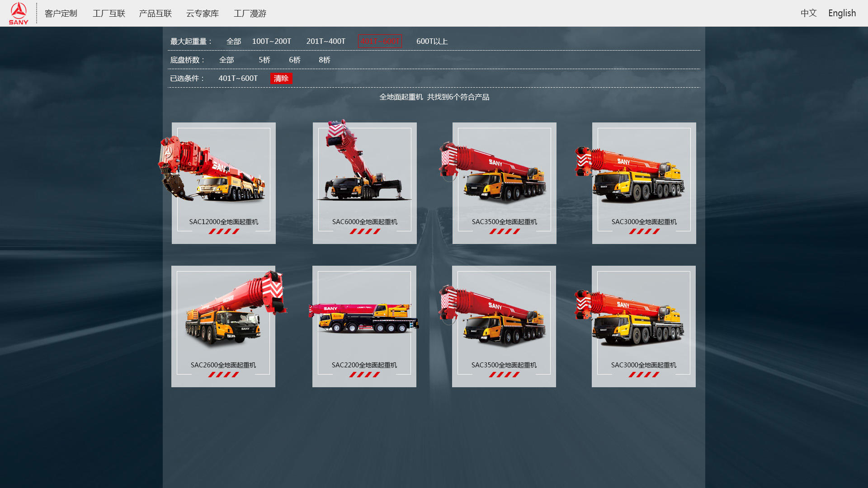Click red stripes under SAC6000 card

pyautogui.click(x=365, y=231)
